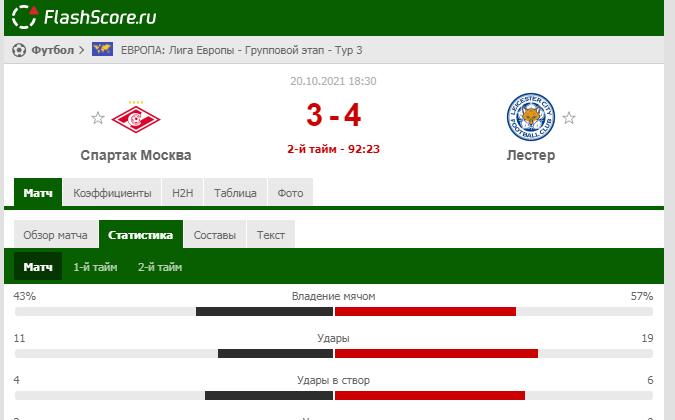Screen dimensions: 675x420
Task: Open the Текст commentary tab
Action: tap(271, 235)
